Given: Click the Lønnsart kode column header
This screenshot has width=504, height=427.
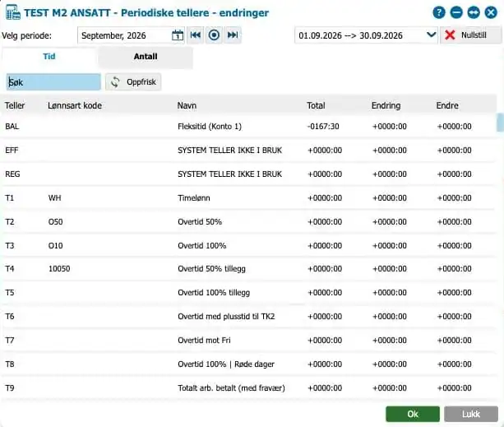Looking at the screenshot, I should coord(75,105).
